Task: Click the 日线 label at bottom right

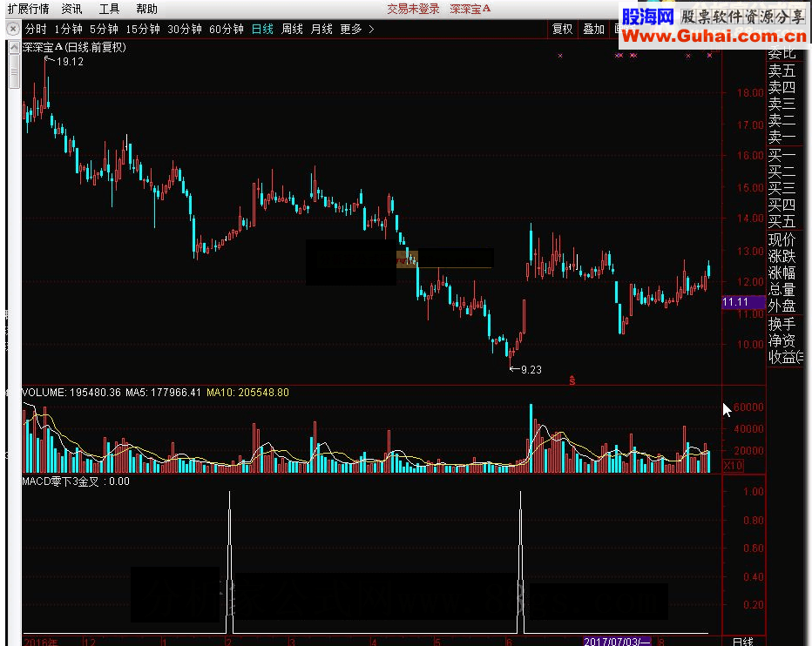Action: pos(744,642)
